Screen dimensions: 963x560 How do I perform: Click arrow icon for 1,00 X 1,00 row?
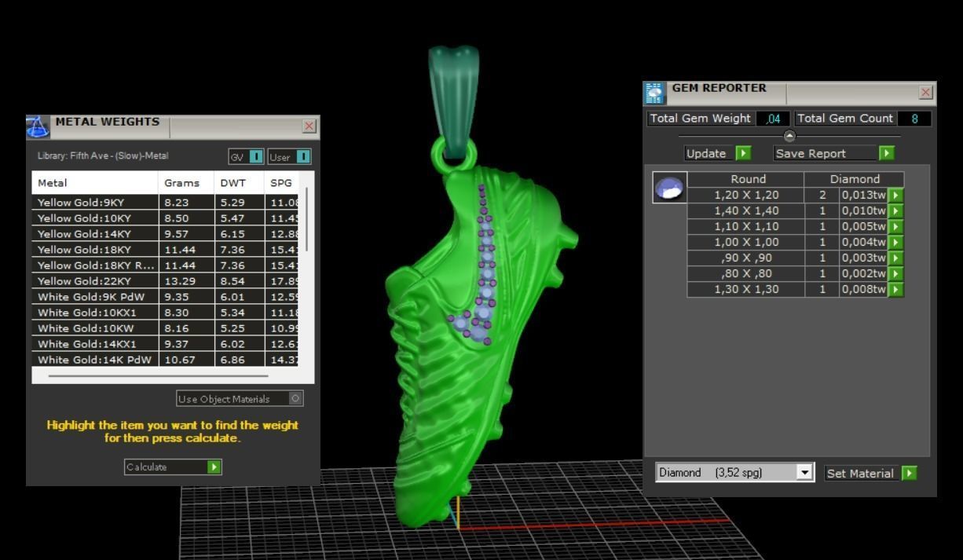click(895, 243)
